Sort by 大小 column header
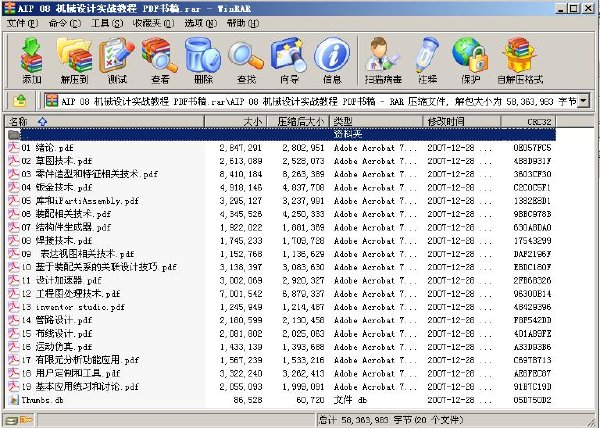The height and width of the screenshot is (428, 600). pos(236,122)
